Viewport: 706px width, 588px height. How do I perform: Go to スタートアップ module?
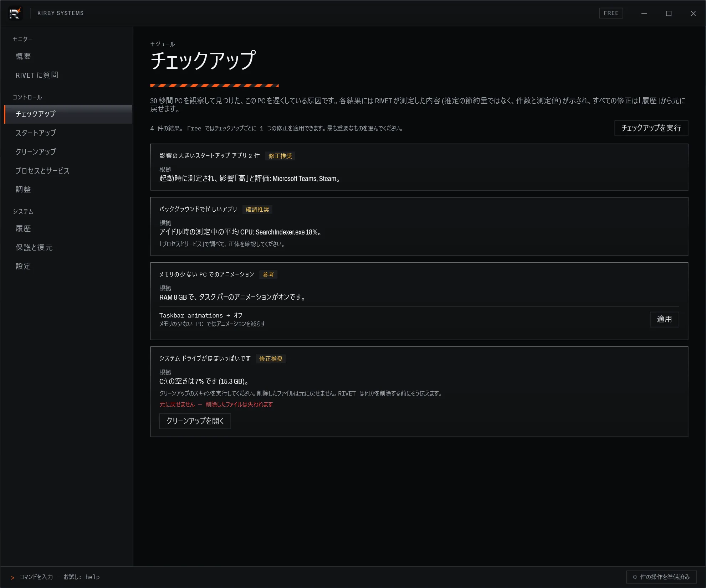click(68, 133)
